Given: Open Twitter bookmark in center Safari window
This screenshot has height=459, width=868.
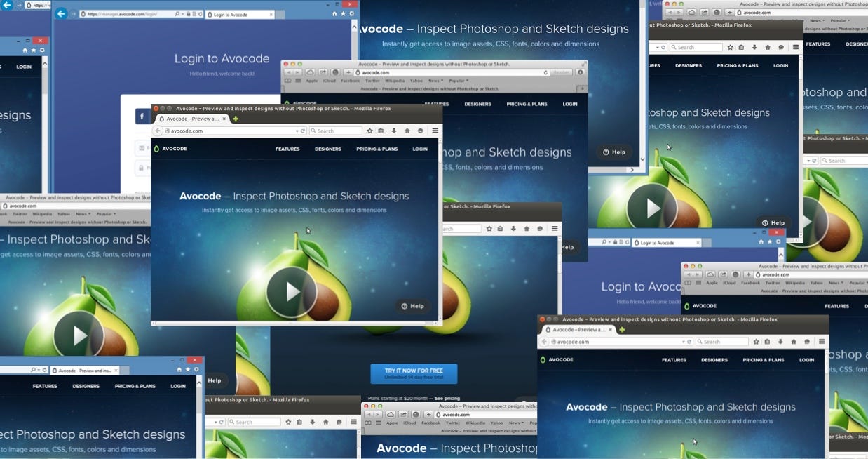Looking at the screenshot, I should click(x=373, y=81).
